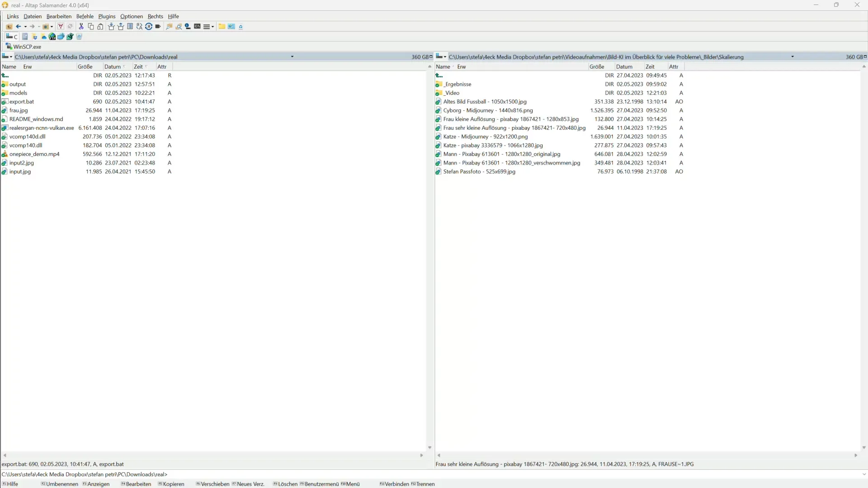The width and height of the screenshot is (868, 488).
Task: Click the Back navigation arrow
Action: pos(19,27)
